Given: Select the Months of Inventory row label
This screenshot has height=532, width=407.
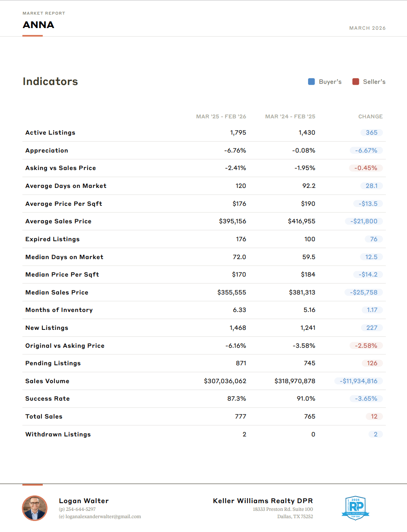Looking at the screenshot, I should tap(59, 310).
